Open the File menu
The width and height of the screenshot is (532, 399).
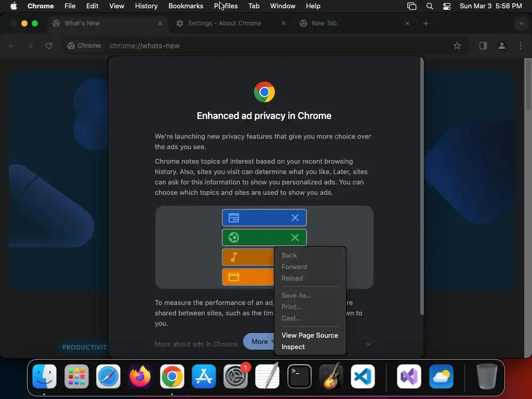pos(70,6)
